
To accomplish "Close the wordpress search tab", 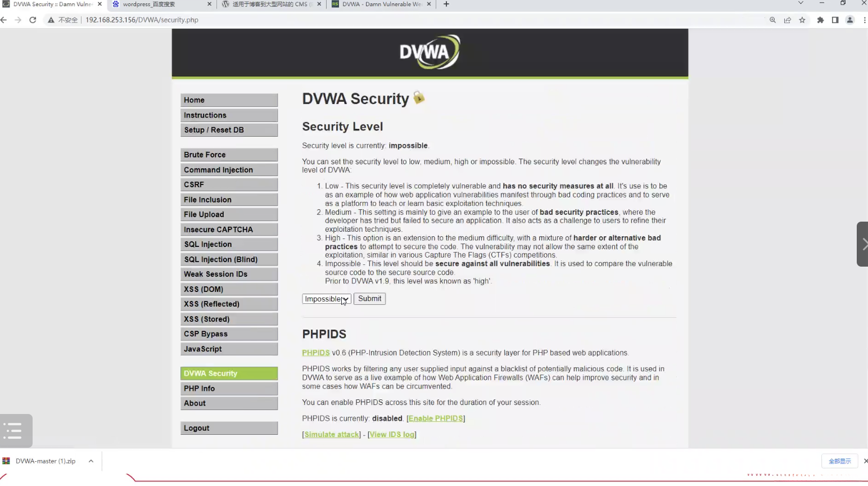I will [x=209, y=4].
